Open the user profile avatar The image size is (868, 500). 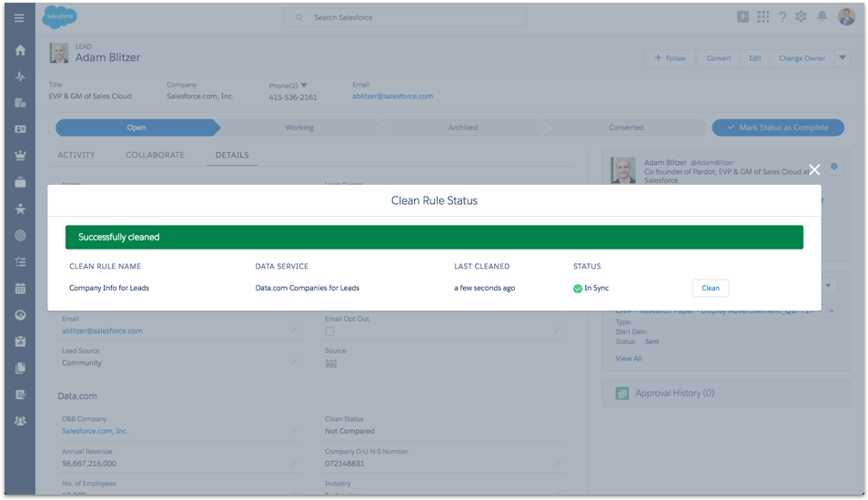click(x=846, y=16)
